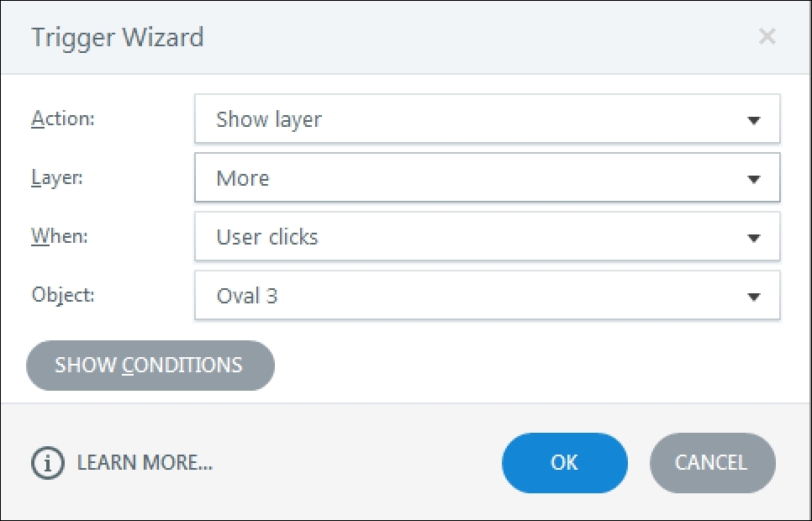812x521 pixels.
Task: Open the Learn More link
Action: (x=145, y=462)
